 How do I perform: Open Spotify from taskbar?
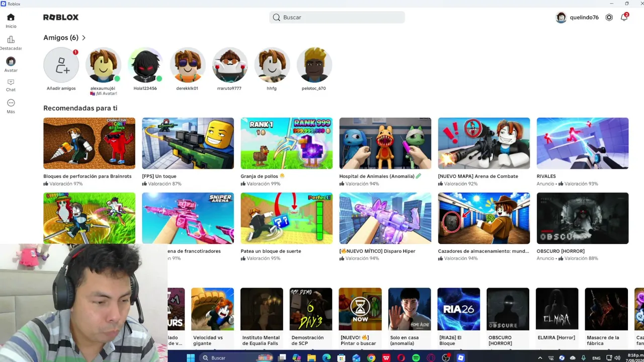pyautogui.click(x=416, y=358)
